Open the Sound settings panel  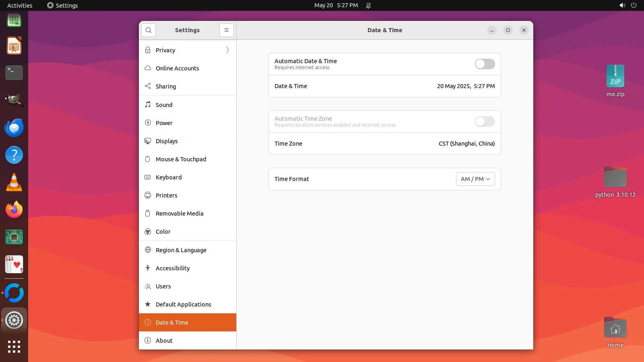coord(164,105)
